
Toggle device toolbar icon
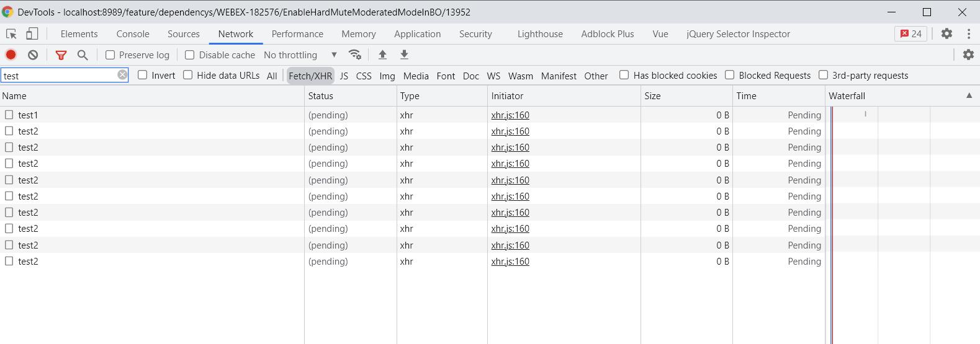coord(32,34)
